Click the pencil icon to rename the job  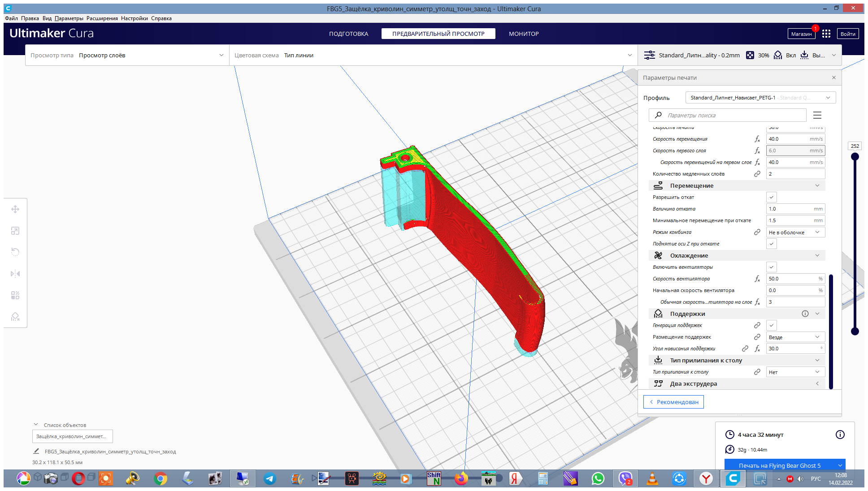(36, 451)
